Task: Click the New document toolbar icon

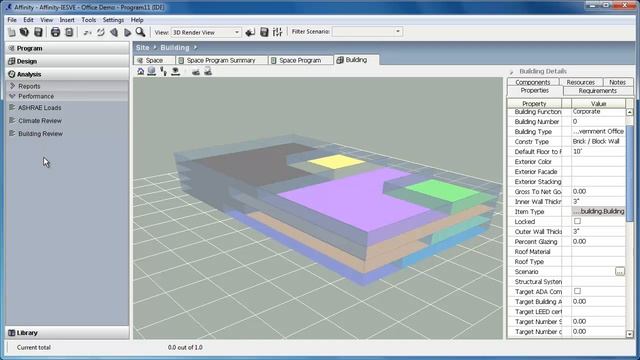Action: [x=12, y=32]
